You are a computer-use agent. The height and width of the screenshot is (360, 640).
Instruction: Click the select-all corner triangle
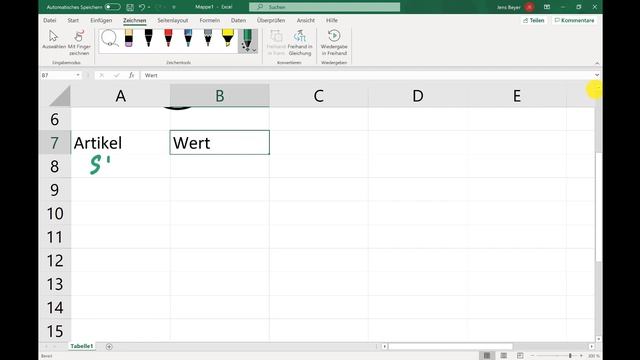pos(60,96)
